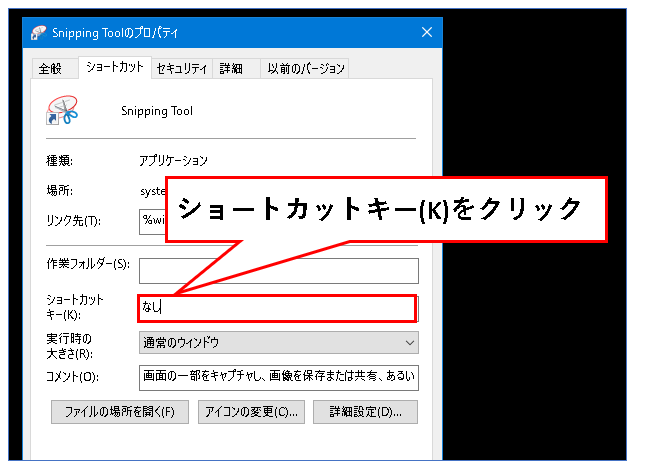The image size is (649, 472).
Task: Click the アイコンの変更(C)... button
Action: pyautogui.click(x=251, y=412)
